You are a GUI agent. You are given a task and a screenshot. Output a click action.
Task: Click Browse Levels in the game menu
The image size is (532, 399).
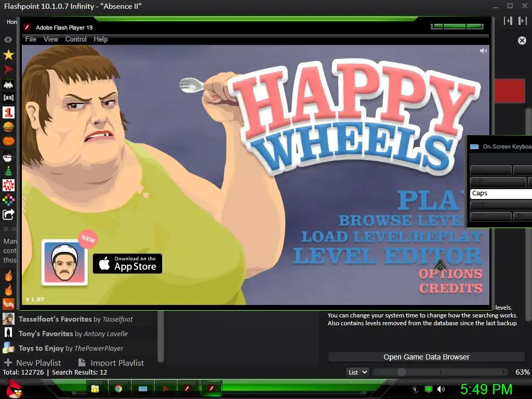[x=401, y=220]
